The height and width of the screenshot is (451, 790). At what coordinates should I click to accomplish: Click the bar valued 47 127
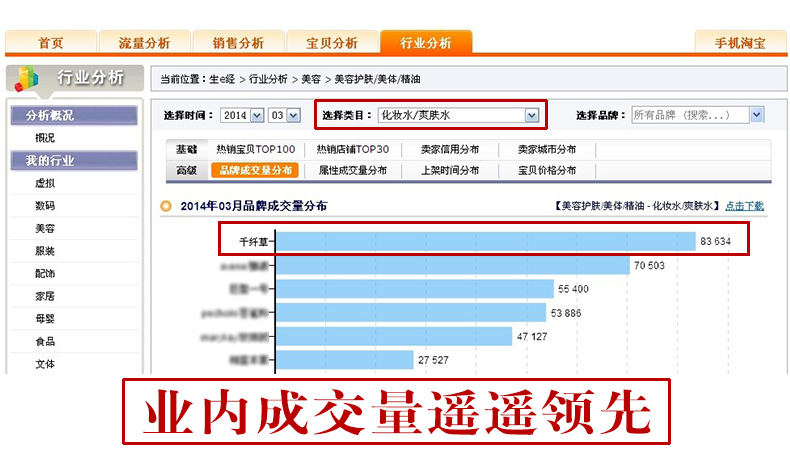pyautogui.click(x=394, y=336)
